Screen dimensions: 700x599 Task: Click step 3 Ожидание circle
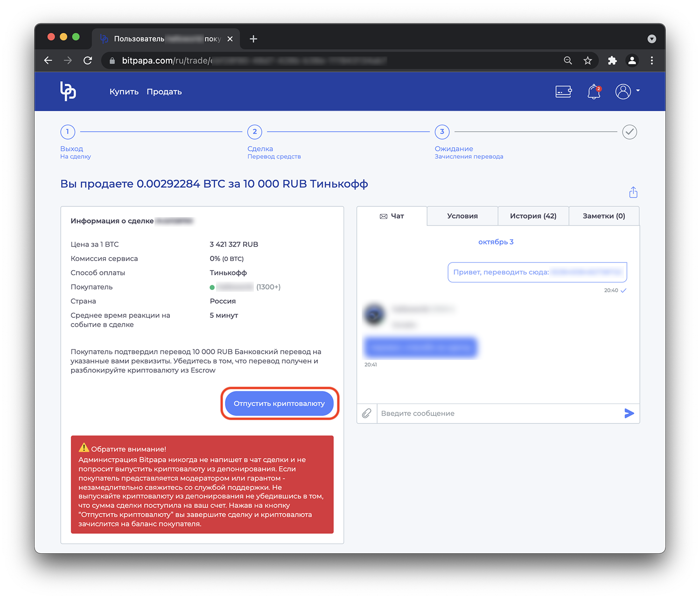pos(442,132)
